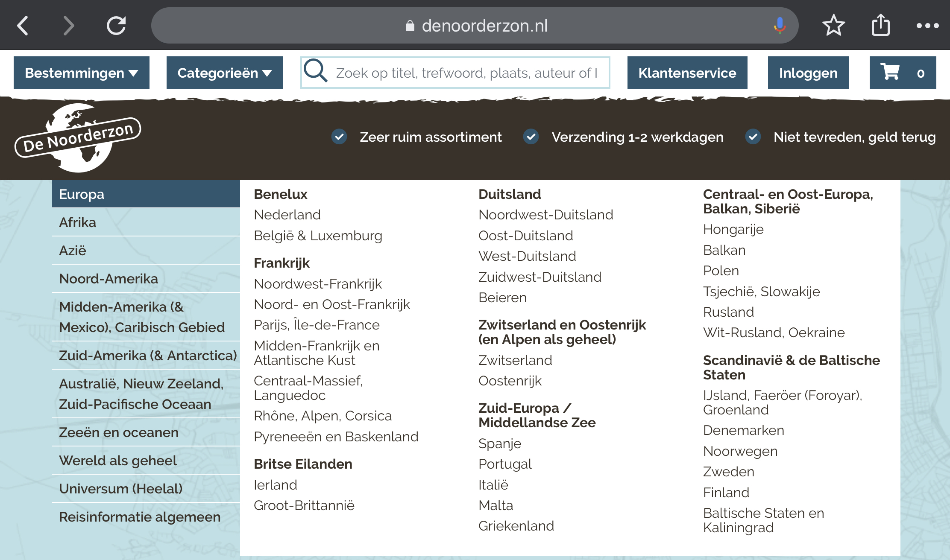The width and height of the screenshot is (950, 560).
Task: Reload the page with refresh icon
Action: [116, 26]
